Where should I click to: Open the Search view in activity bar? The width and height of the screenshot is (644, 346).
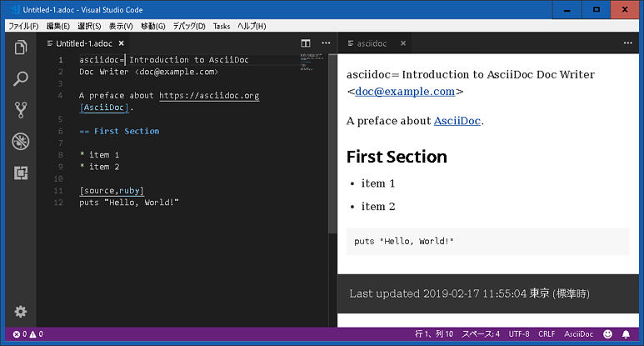coord(21,79)
